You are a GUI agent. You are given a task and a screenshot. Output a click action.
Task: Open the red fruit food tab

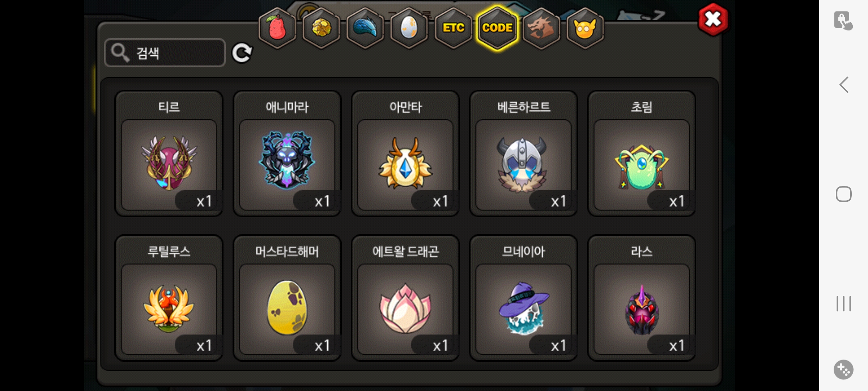coord(277,28)
